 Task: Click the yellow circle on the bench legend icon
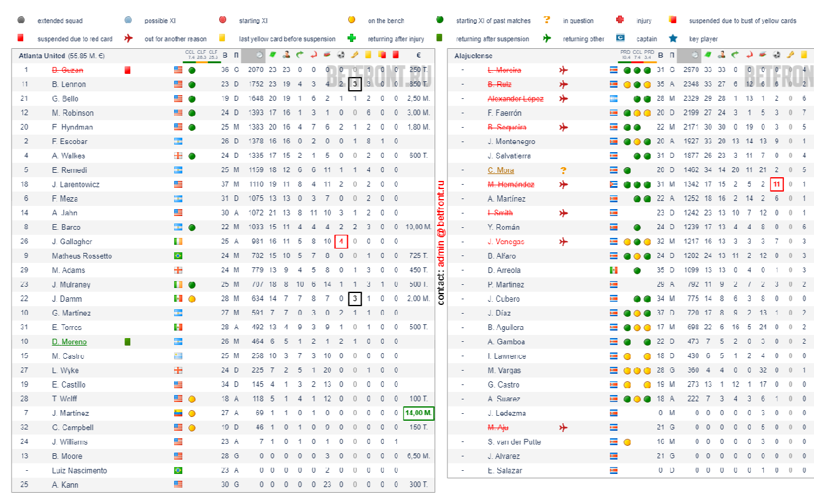tap(352, 20)
